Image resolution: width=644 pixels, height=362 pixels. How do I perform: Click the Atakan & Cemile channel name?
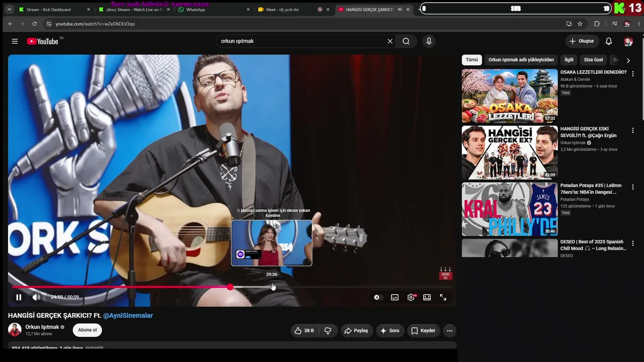point(575,79)
